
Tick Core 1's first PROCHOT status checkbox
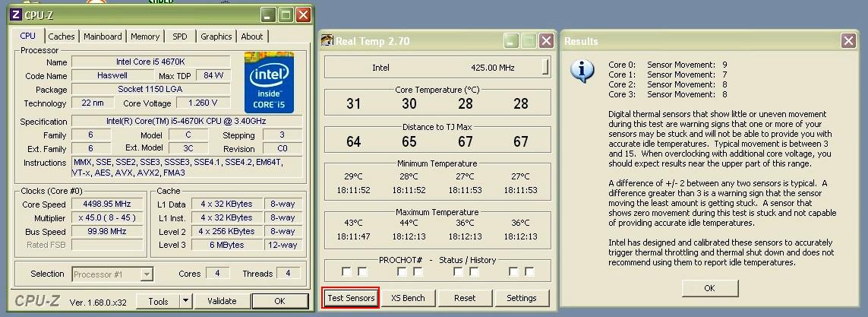402,271
